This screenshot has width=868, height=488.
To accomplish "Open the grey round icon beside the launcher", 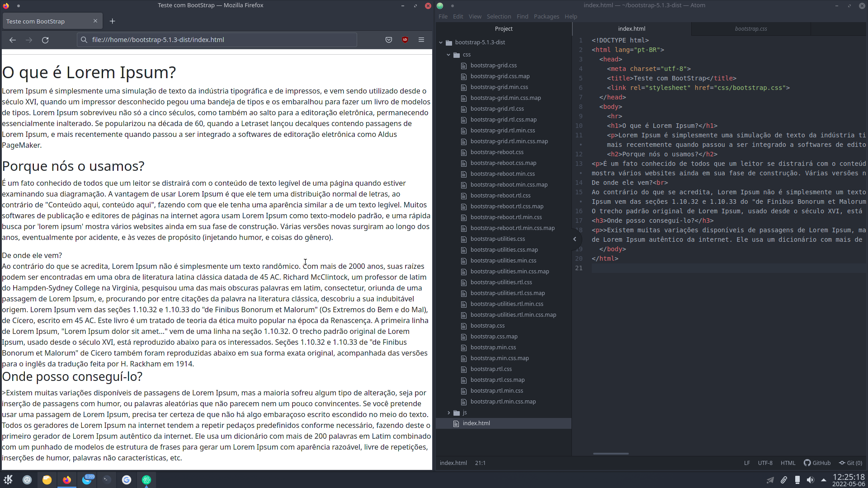I will pos(27,480).
